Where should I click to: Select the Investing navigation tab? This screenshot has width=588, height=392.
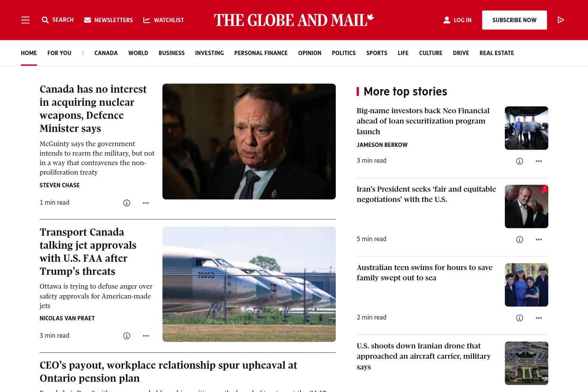tap(209, 53)
